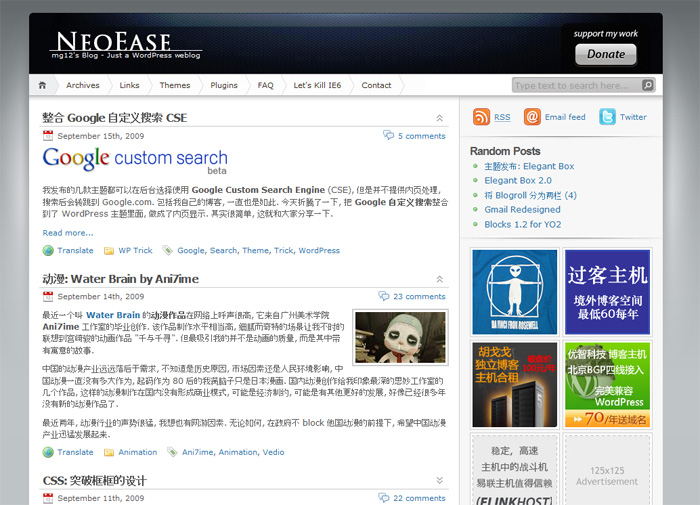This screenshot has width=700, height=505.
Task: Open the Contact menu item
Action: [376, 85]
